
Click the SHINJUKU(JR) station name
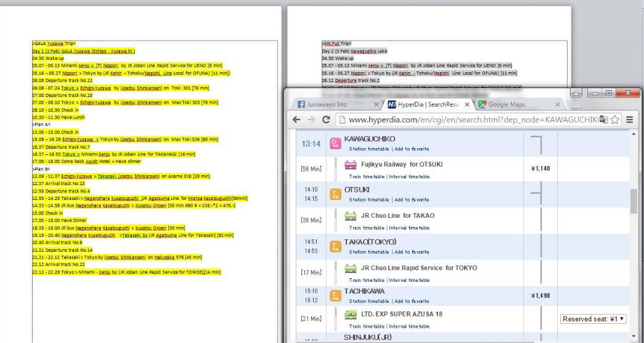367,337
